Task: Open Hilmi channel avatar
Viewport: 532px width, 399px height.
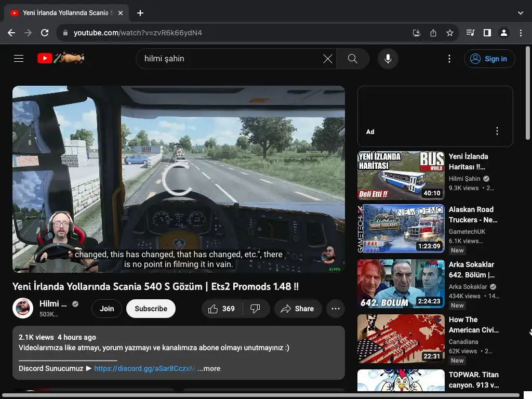Action: pos(23,308)
